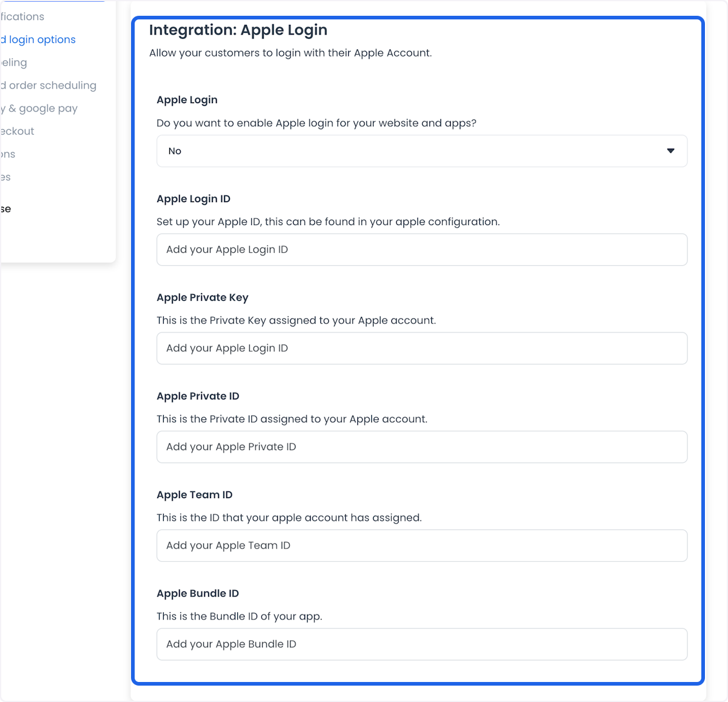This screenshot has width=728, height=702.
Task: Click 'Set up your Apple ID' help text
Action: pos(328,222)
